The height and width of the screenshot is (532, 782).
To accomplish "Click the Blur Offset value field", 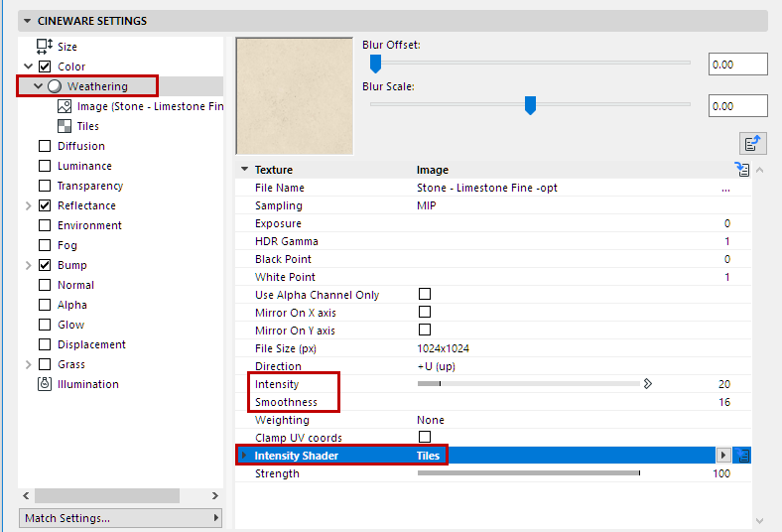I will coord(737,65).
